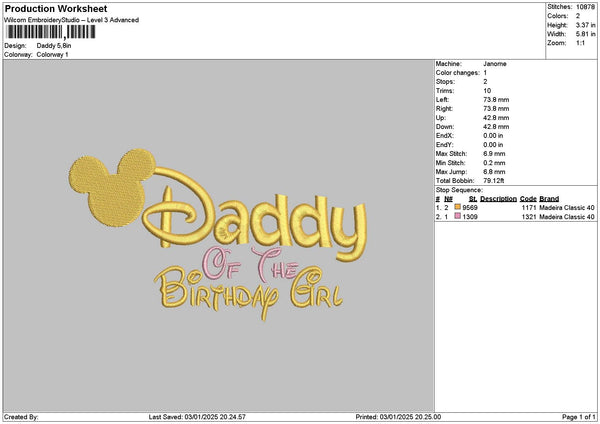Select thread code 1171 in stop sequence

tap(528, 207)
